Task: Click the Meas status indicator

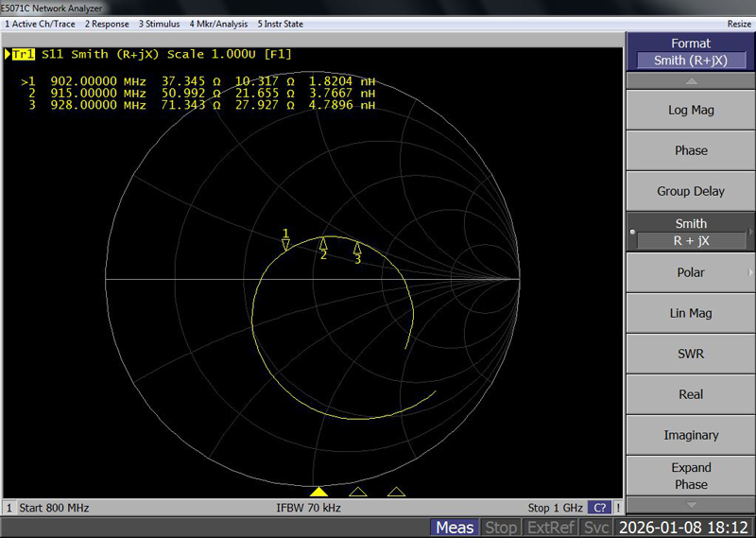Action: click(x=455, y=528)
